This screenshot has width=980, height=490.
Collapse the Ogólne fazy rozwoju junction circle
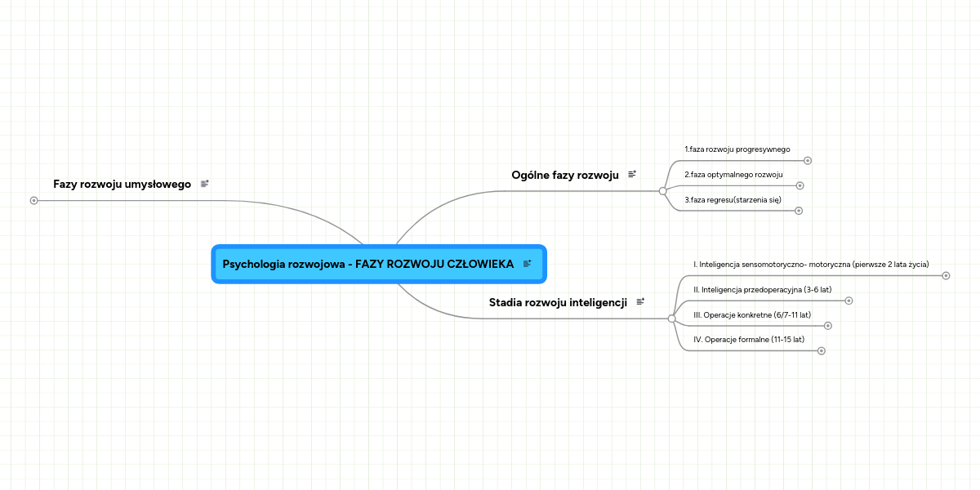tap(663, 190)
